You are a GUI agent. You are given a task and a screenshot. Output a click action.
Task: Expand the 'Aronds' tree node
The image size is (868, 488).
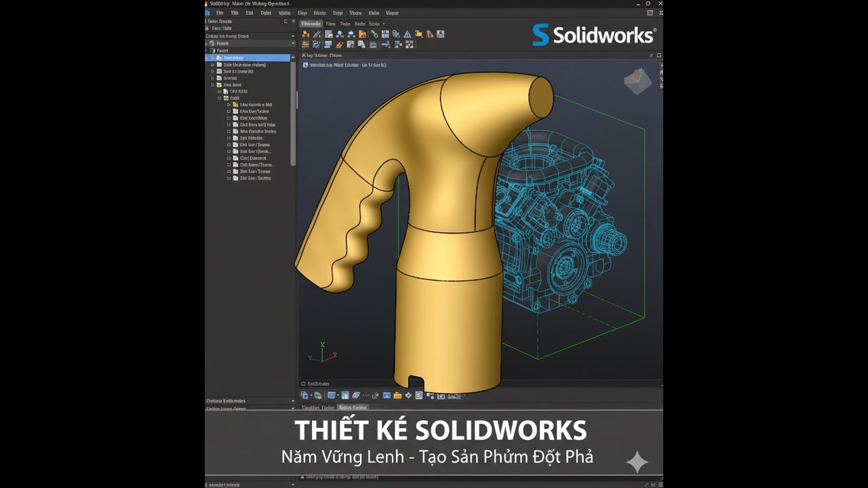[212, 78]
